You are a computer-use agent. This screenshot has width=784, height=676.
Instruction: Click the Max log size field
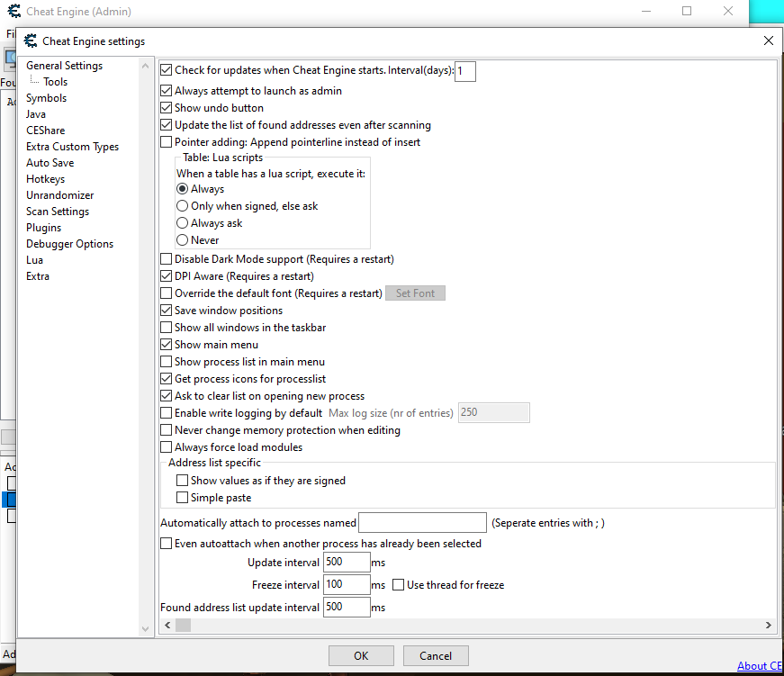point(494,412)
